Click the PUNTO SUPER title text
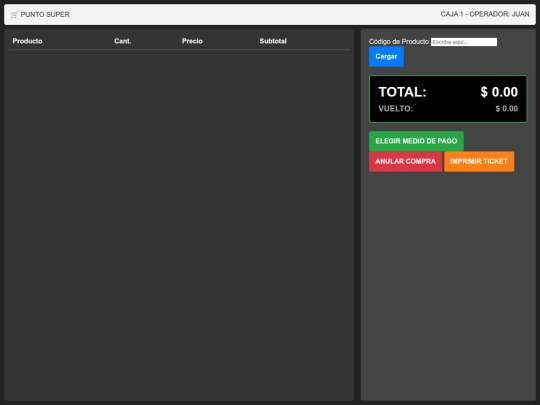The width and height of the screenshot is (540, 405). 45,14
